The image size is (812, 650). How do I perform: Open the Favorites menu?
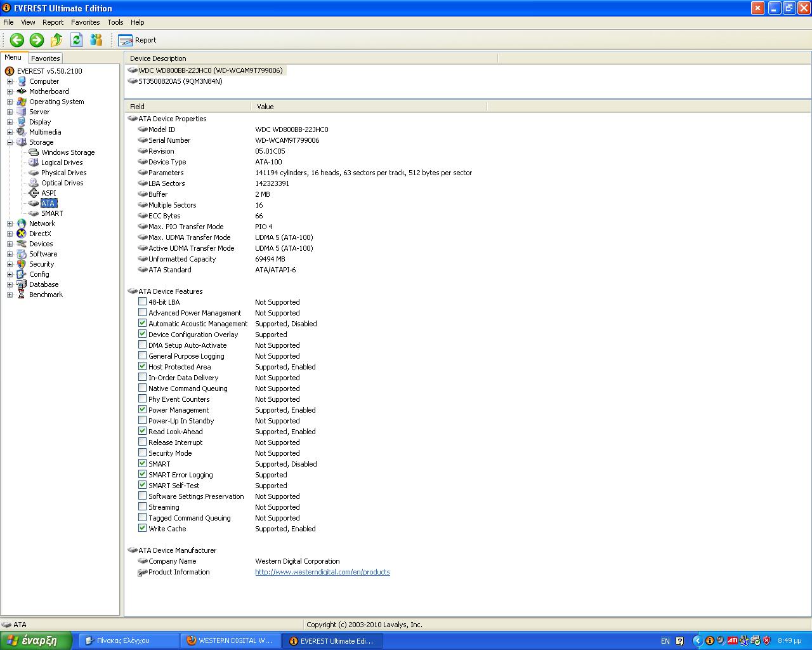tap(86, 22)
